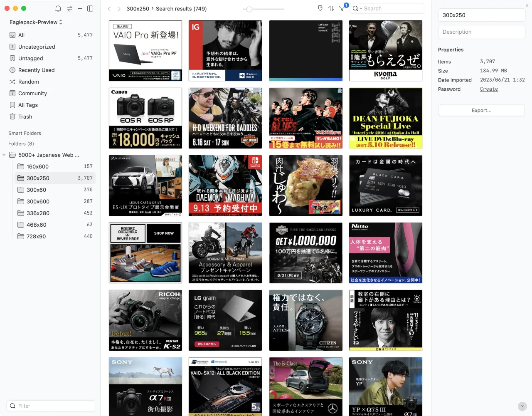Click the plus add icon
Viewport: 532px width, 416px height.
click(x=80, y=8)
